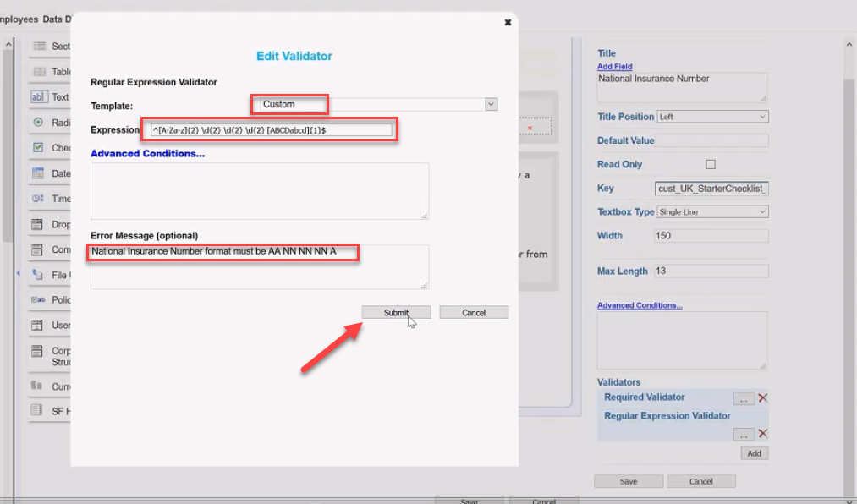Click the right scrollbar up arrow

tap(849, 44)
